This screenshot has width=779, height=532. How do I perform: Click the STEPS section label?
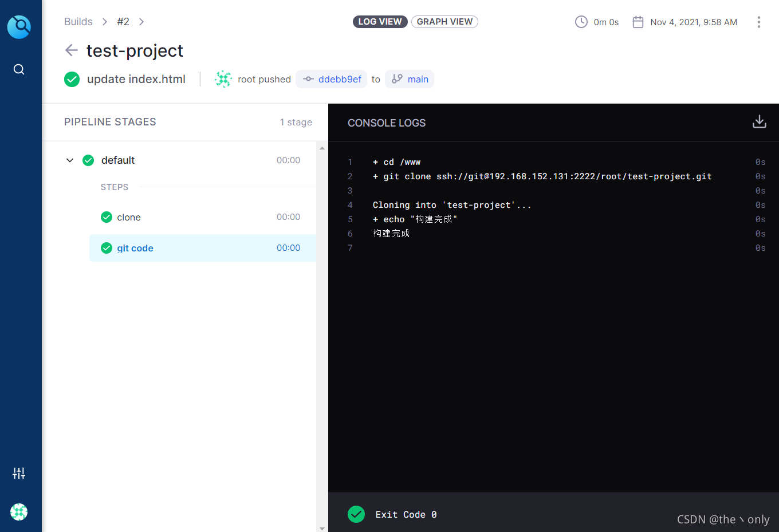115,187
